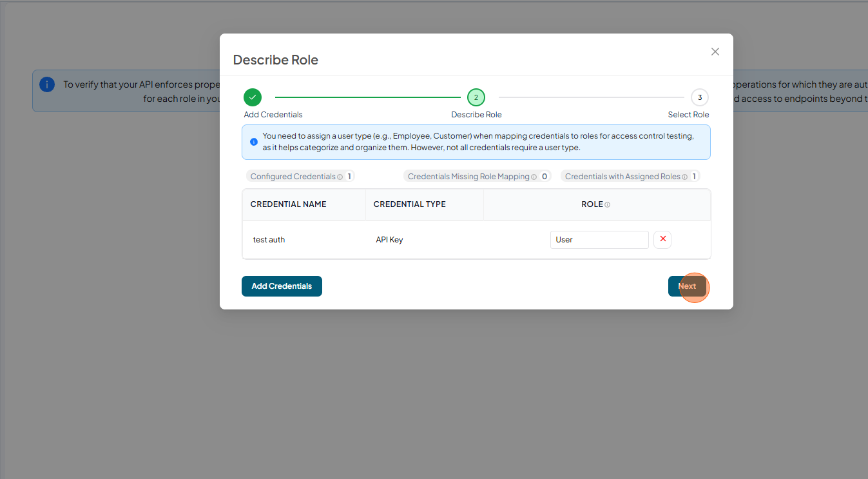This screenshot has height=479, width=868.
Task: Select the Credentials with Assigned Roles chip
Action: tap(630, 176)
